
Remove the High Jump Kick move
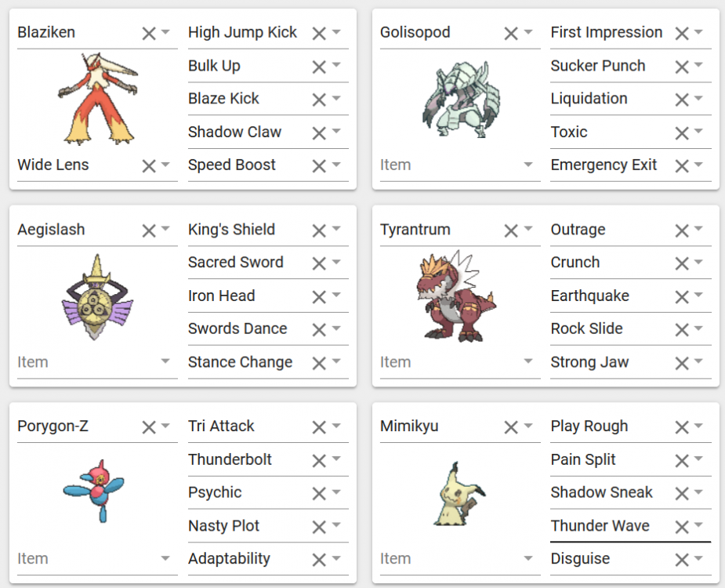click(319, 33)
